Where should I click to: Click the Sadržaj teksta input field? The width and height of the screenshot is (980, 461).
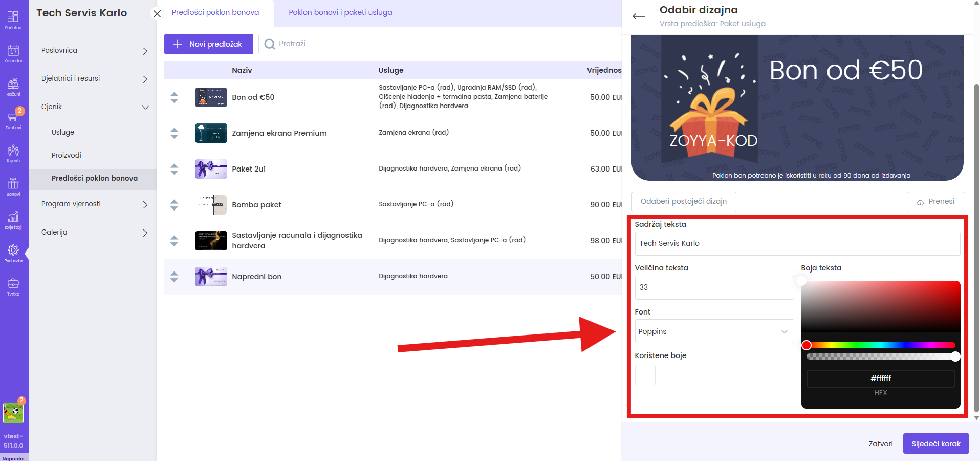pyautogui.click(x=797, y=243)
